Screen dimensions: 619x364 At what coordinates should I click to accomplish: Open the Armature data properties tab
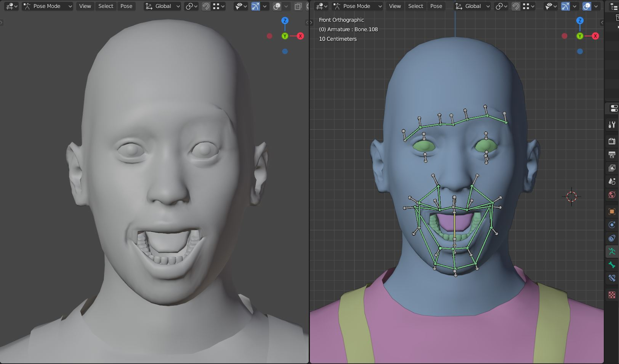(x=612, y=252)
